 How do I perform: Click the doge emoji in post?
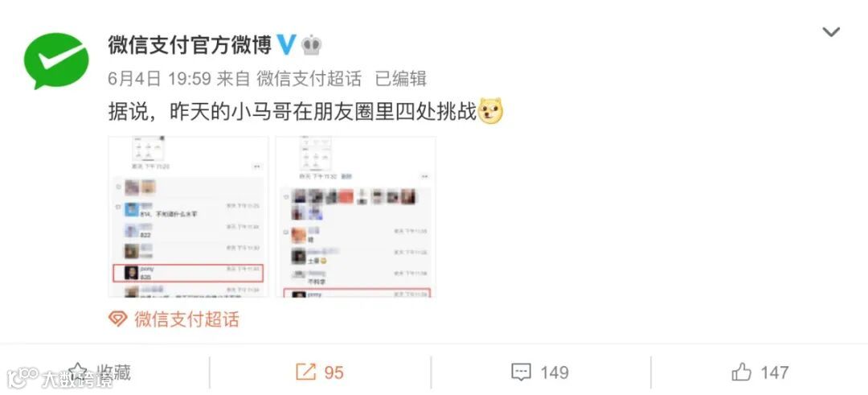490,111
